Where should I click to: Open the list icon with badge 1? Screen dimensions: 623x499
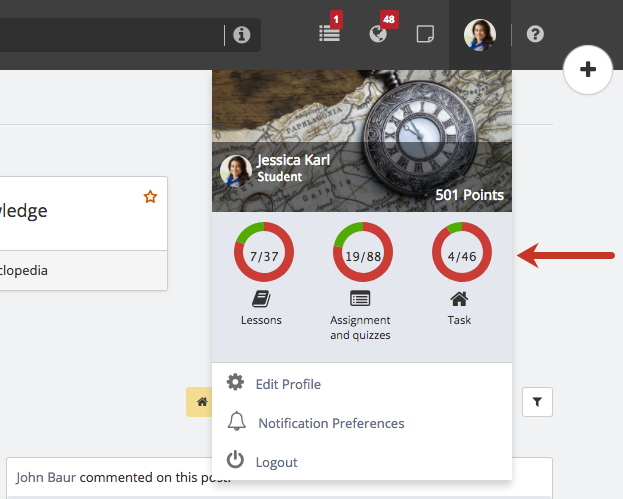tap(329, 33)
